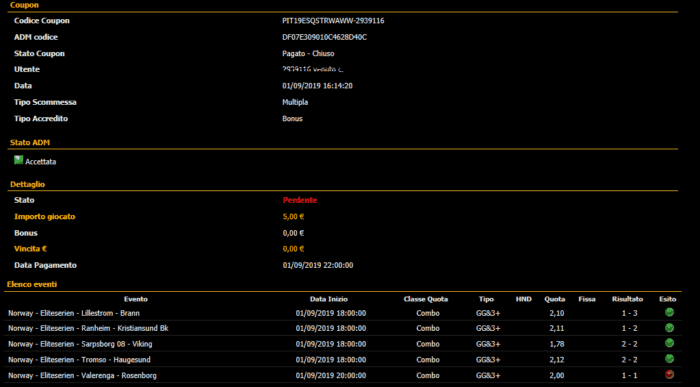
Task: Click the red outcome icon for Valerenga - Rosenborg
Action: (x=669, y=375)
